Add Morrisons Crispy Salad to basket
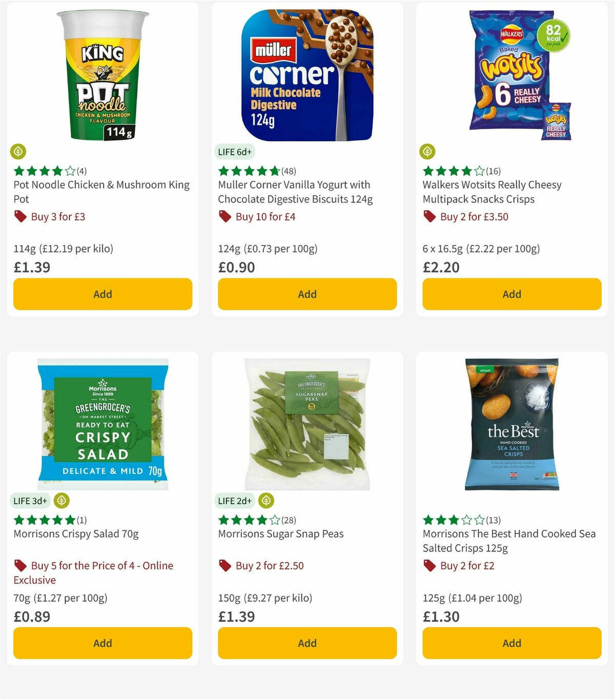 pos(102,643)
